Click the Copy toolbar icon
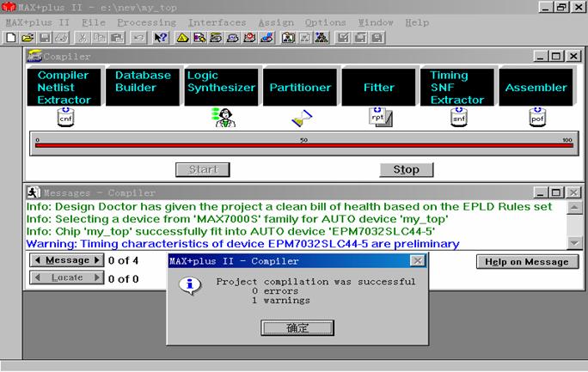 tap(100, 38)
